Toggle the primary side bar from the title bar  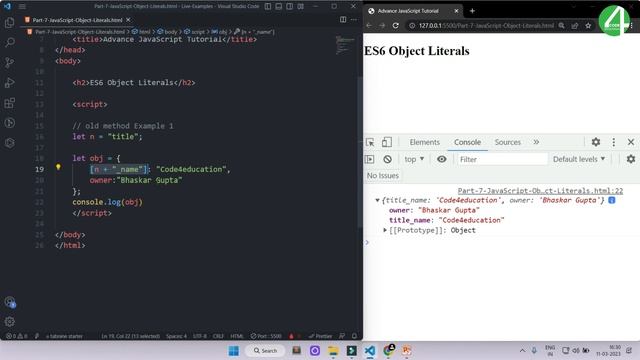click(x=268, y=7)
